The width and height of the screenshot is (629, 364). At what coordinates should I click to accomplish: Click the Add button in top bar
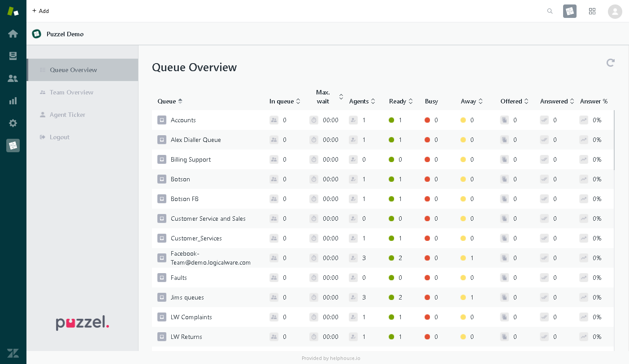[x=40, y=11]
